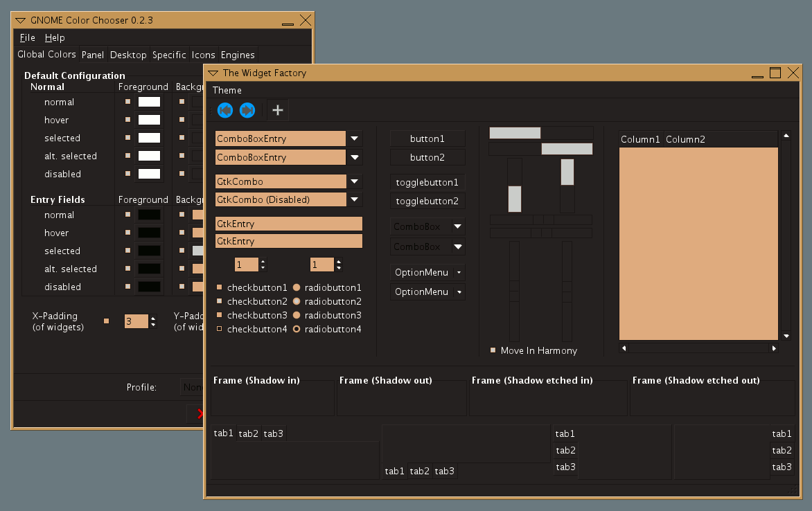Click the first GtkEntry text field

coord(289,224)
